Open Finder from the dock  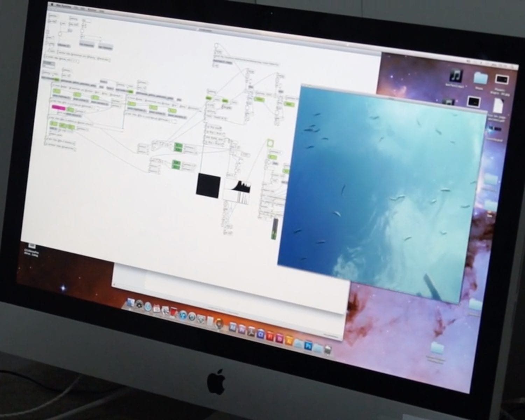[x=131, y=302]
